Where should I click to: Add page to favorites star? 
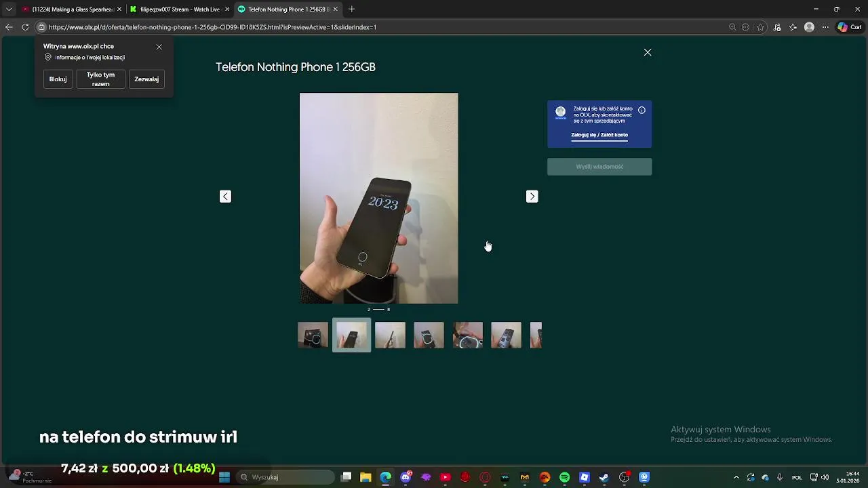[x=761, y=27]
